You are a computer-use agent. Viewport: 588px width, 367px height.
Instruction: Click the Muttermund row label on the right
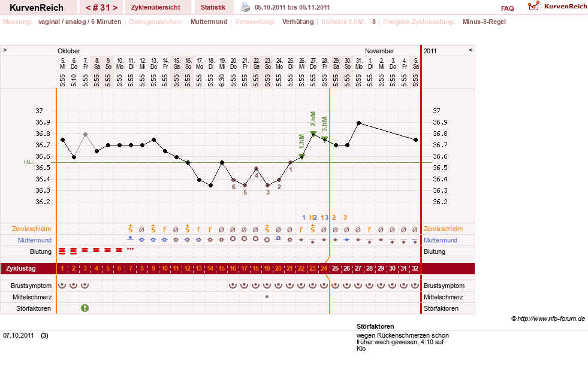pyautogui.click(x=440, y=240)
